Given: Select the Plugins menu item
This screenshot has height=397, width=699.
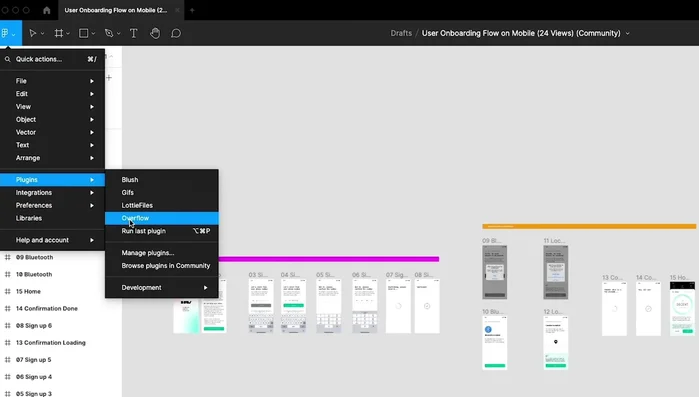Looking at the screenshot, I should pos(53,180).
